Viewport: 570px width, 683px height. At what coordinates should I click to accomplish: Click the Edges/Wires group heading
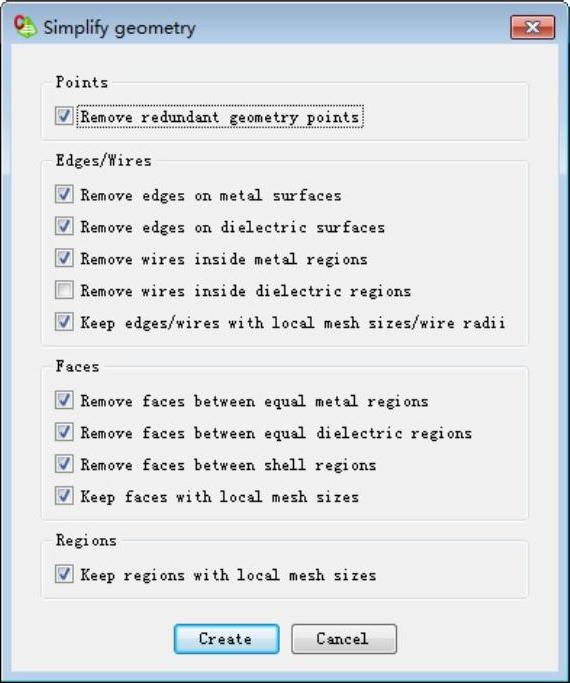coord(104,160)
